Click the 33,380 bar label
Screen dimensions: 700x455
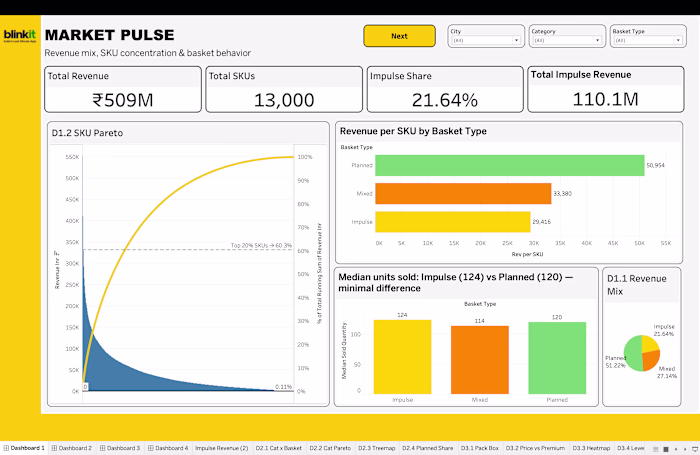[x=562, y=194]
